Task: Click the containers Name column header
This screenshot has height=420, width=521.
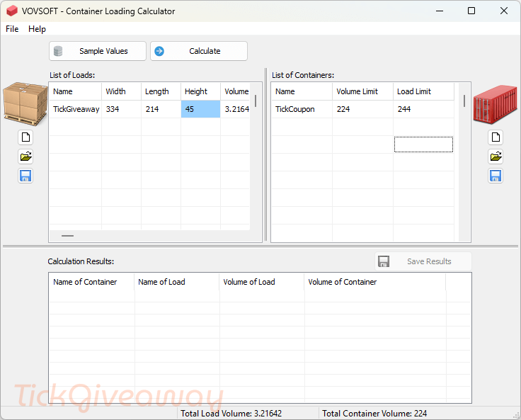Action: pos(302,91)
